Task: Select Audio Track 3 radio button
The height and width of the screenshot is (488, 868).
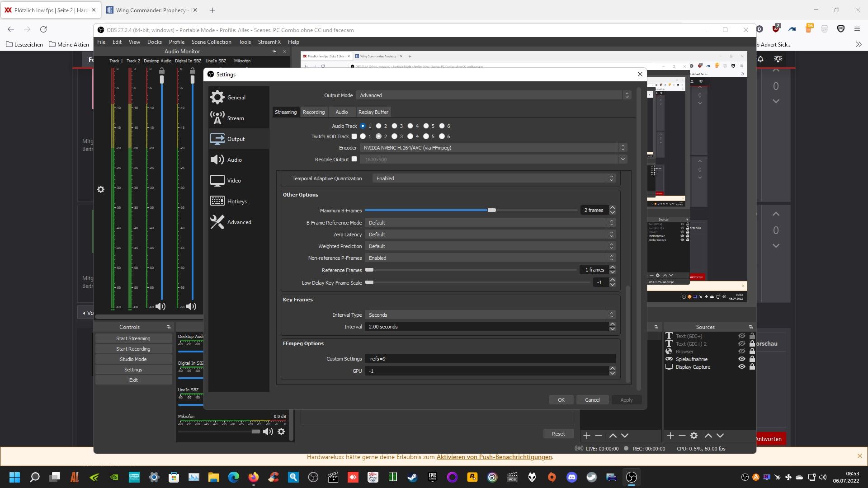Action: tap(395, 126)
